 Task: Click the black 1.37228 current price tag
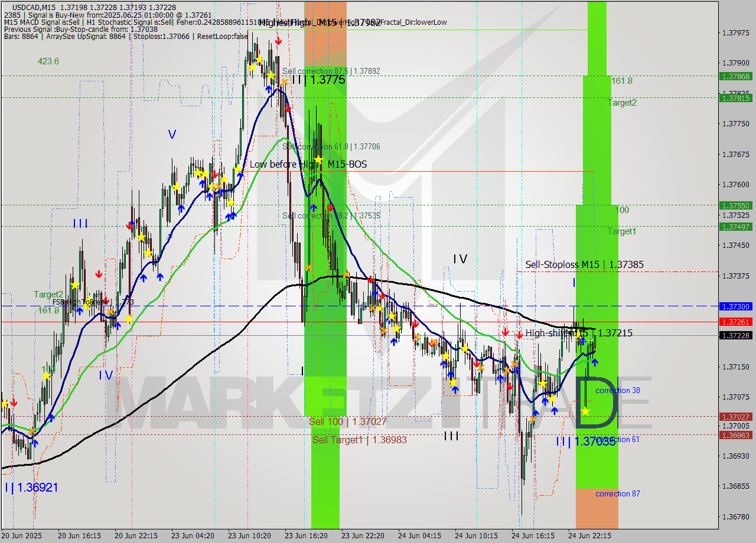point(737,335)
